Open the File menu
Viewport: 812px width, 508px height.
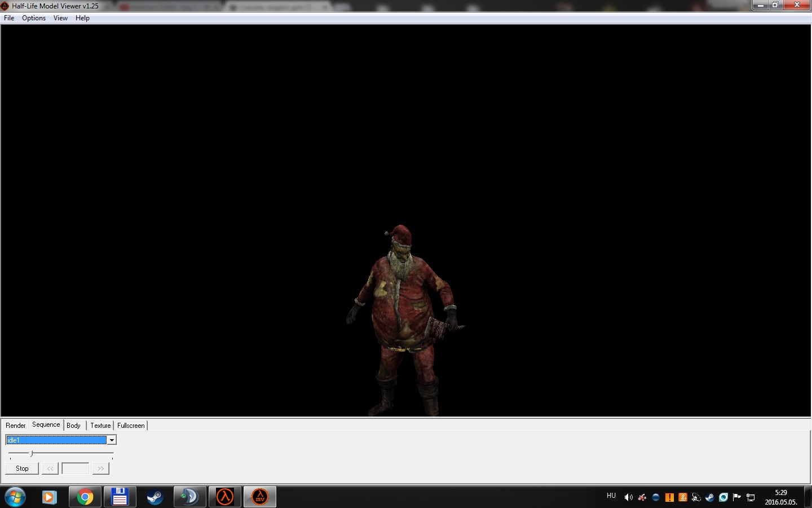[x=9, y=18]
